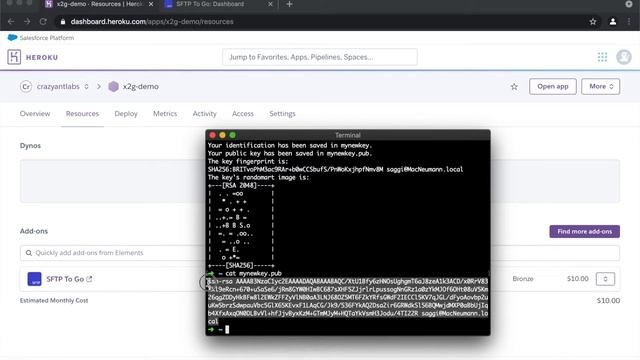640x360 pixels.
Task: Favorite the x2g-demo app with star
Action: 514,87
